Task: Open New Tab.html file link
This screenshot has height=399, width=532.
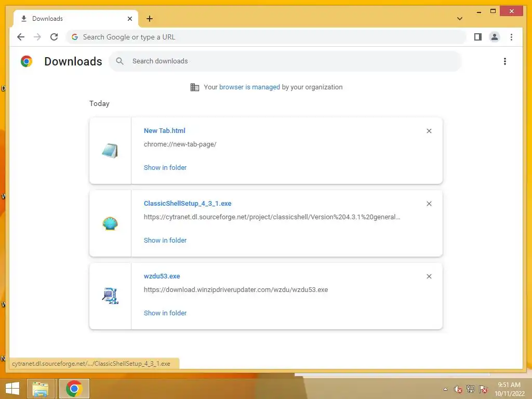Action: (x=165, y=130)
